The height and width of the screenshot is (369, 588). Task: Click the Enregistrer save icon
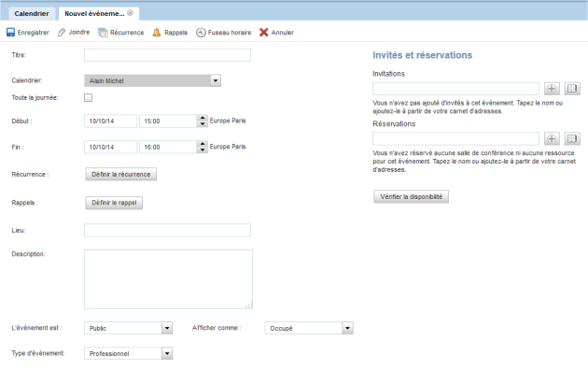click(10, 33)
